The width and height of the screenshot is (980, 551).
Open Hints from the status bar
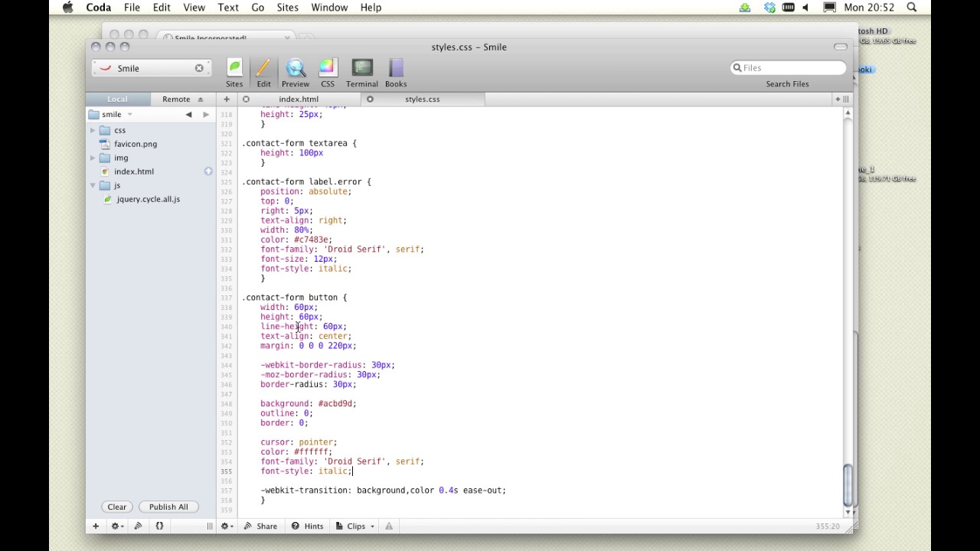click(x=307, y=527)
